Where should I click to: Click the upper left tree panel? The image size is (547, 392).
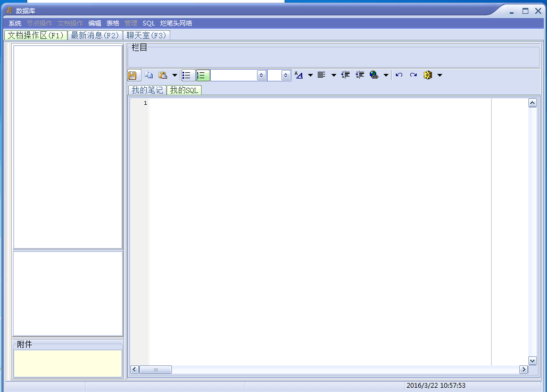(x=68, y=147)
